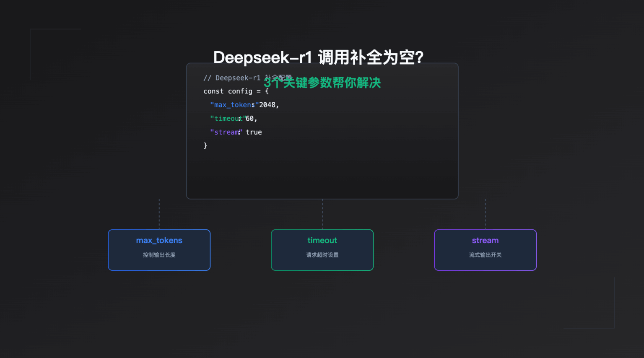Click the true value for stream
The image size is (644, 358).
click(x=254, y=132)
